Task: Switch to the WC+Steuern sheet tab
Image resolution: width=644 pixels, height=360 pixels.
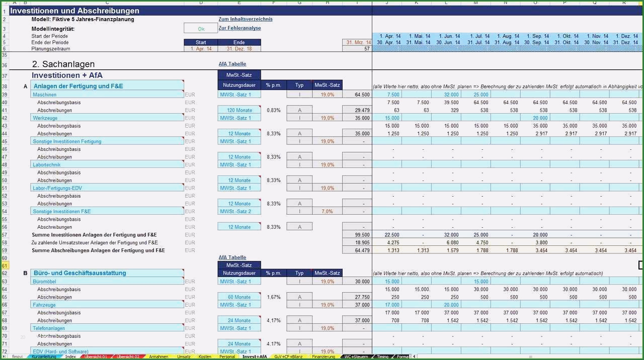Action: click(x=356, y=356)
